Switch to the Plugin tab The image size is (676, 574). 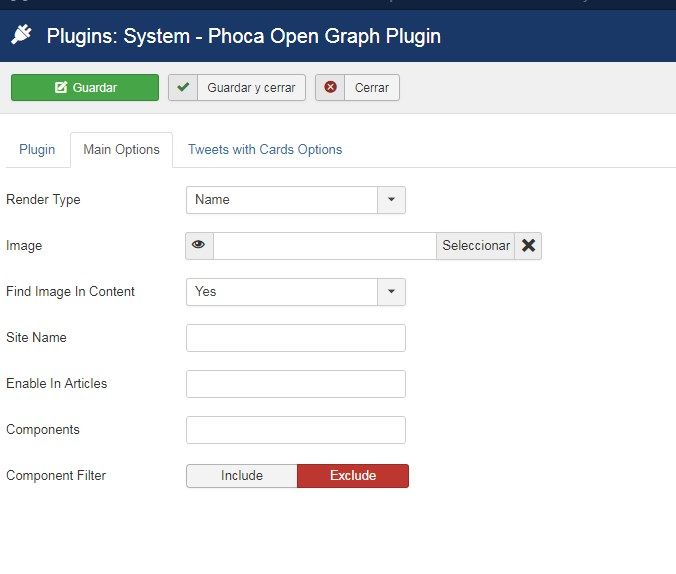[37, 150]
